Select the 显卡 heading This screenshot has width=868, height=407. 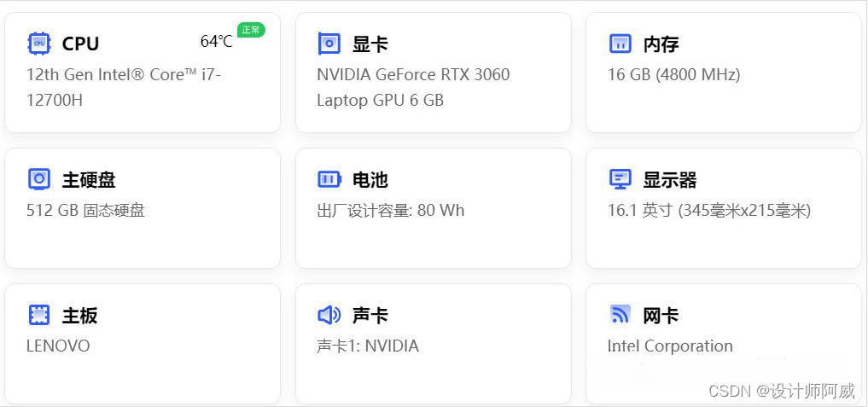(370, 44)
